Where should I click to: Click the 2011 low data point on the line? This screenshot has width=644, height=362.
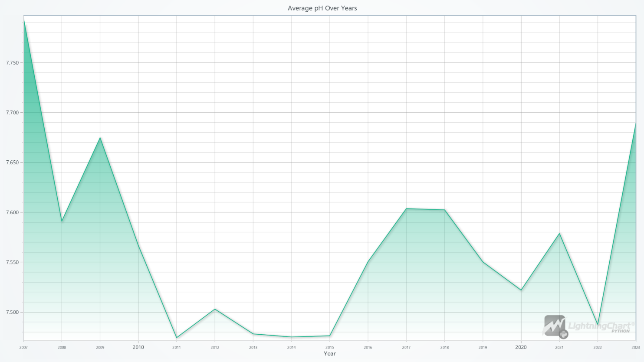click(177, 337)
